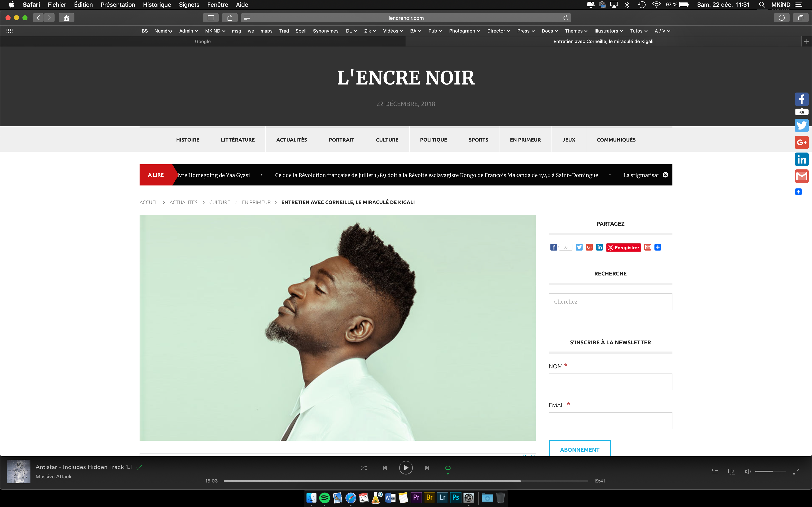The image size is (812, 507).
Task: Click the Pinterest Enregistrer button
Action: [x=623, y=248]
